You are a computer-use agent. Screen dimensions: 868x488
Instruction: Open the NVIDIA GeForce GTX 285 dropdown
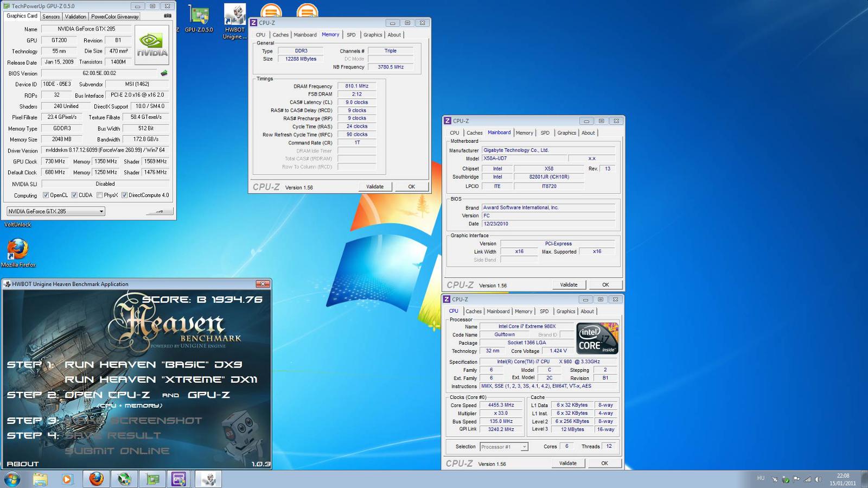[x=55, y=211]
